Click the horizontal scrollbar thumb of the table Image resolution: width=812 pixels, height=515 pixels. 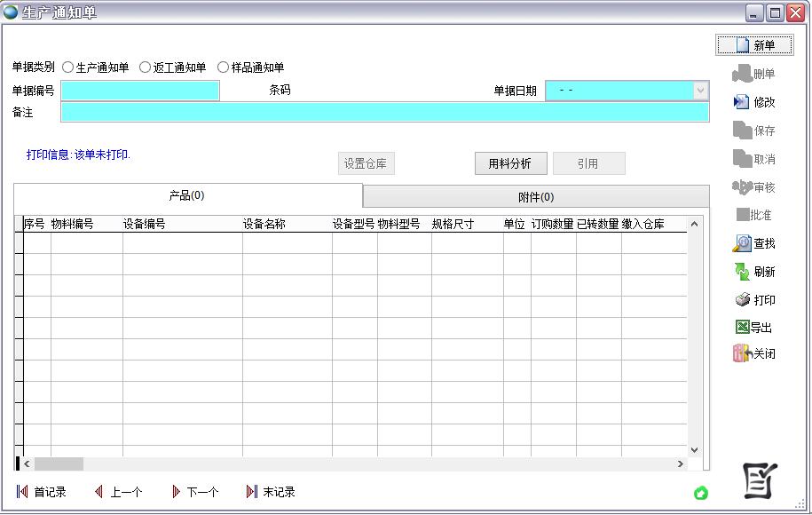pos(59,463)
